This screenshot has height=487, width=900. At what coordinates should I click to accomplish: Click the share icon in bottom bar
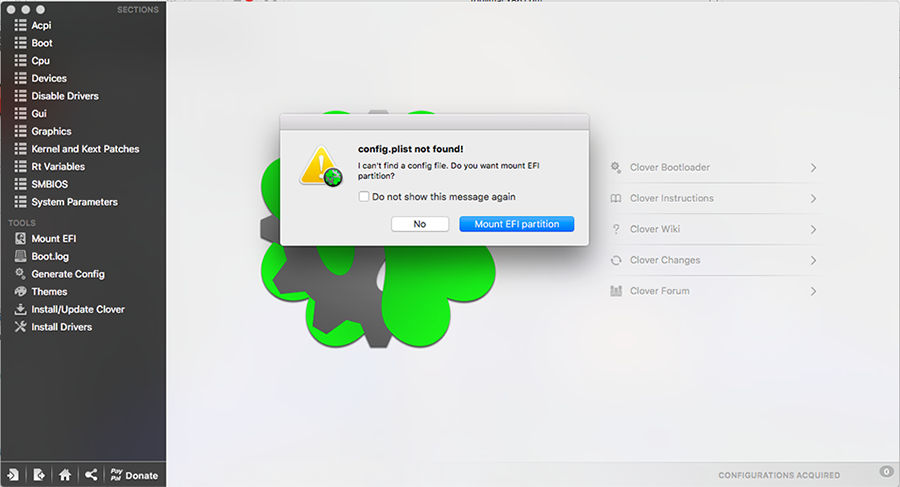tap(91, 475)
